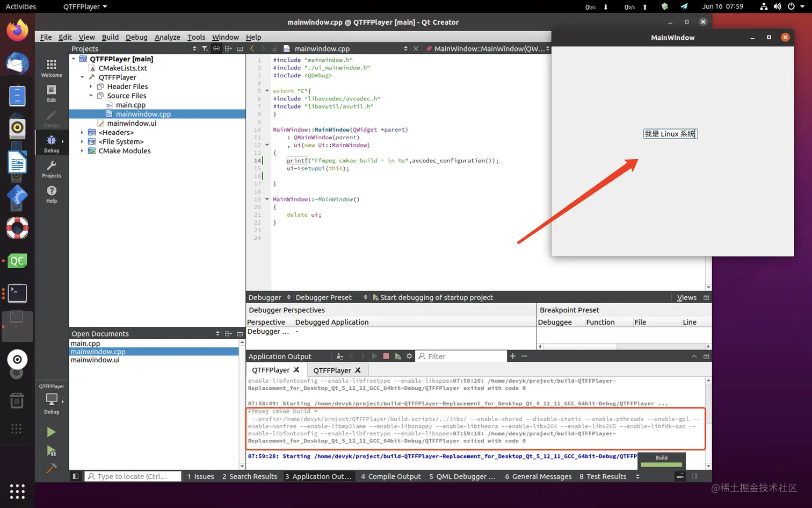The height and width of the screenshot is (508, 812).
Task: Open the Analyze menu
Action: (x=167, y=37)
